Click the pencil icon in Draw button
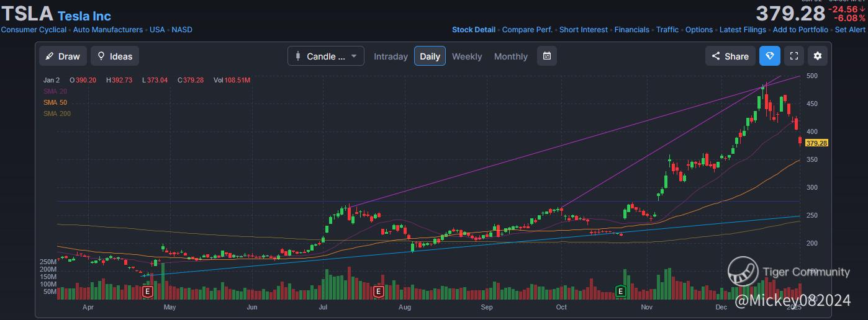Image resolution: width=868 pixels, height=320 pixels. (50, 56)
